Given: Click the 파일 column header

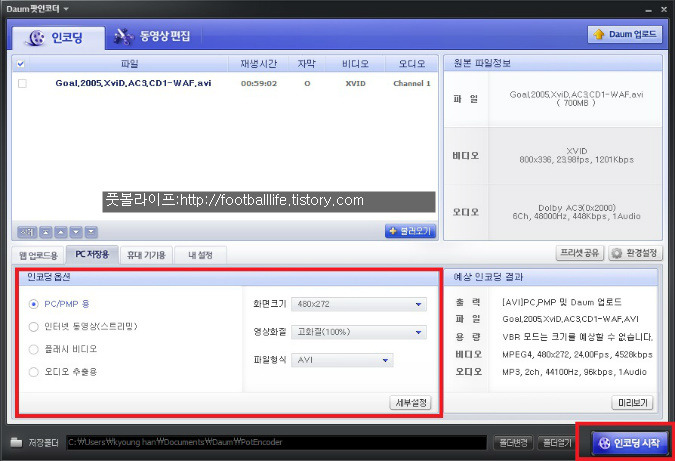Looking at the screenshot, I should (x=129, y=64).
